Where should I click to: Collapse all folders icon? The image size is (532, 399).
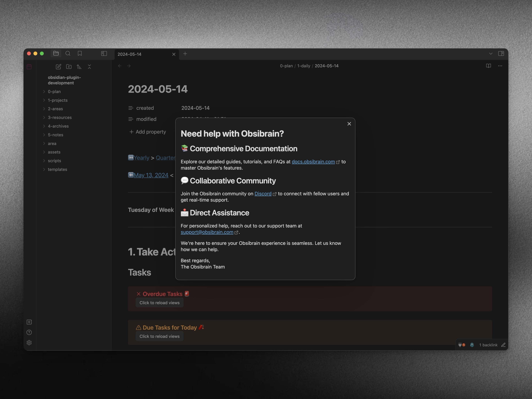tap(89, 67)
